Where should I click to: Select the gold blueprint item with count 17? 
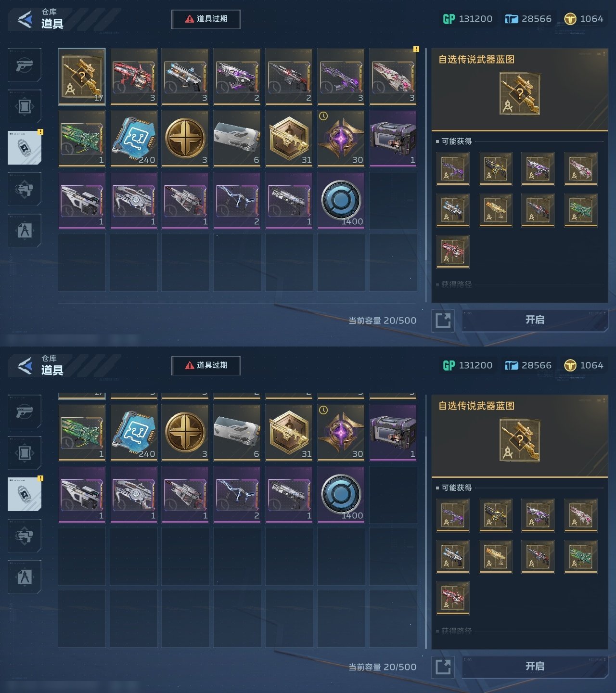click(82, 77)
